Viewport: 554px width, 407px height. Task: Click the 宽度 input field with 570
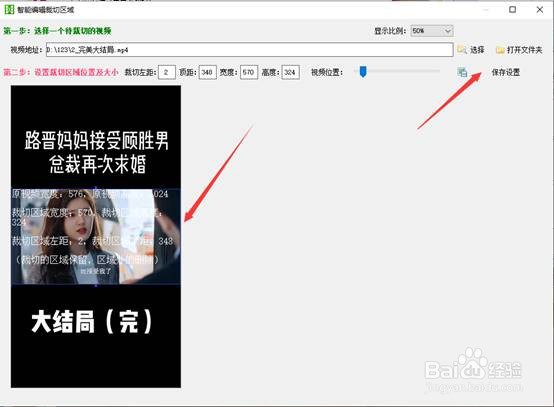(249, 72)
